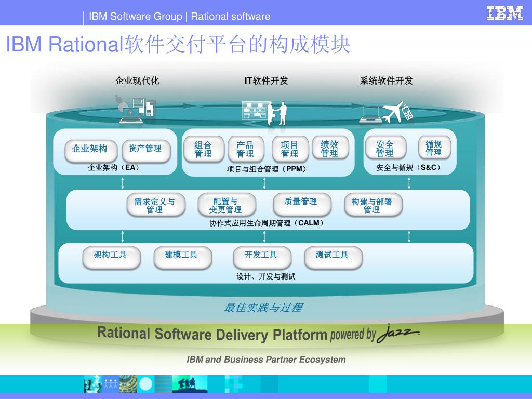
Task: Click the IBM Software Group header text
Action: [x=136, y=16]
